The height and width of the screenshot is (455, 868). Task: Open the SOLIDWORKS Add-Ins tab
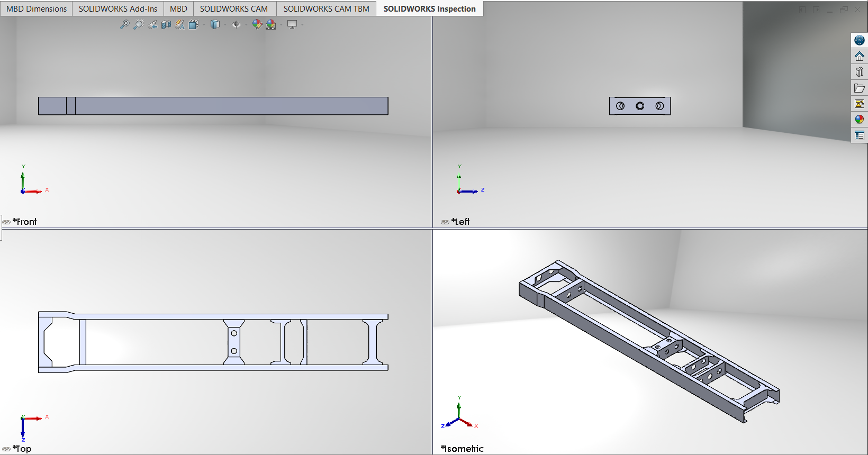click(118, 8)
